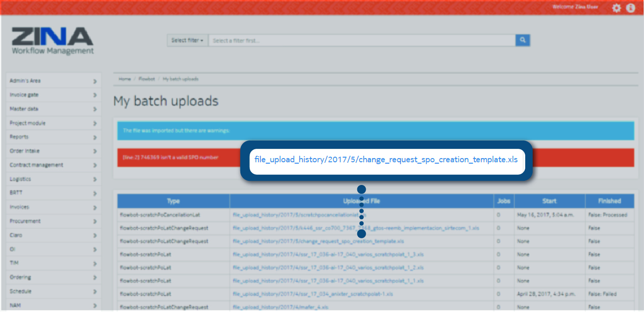The width and height of the screenshot is (644, 312).
Task: Open the highlighted change_request_spo_creation_template.xls callout link
Action: tap(386, 160)
